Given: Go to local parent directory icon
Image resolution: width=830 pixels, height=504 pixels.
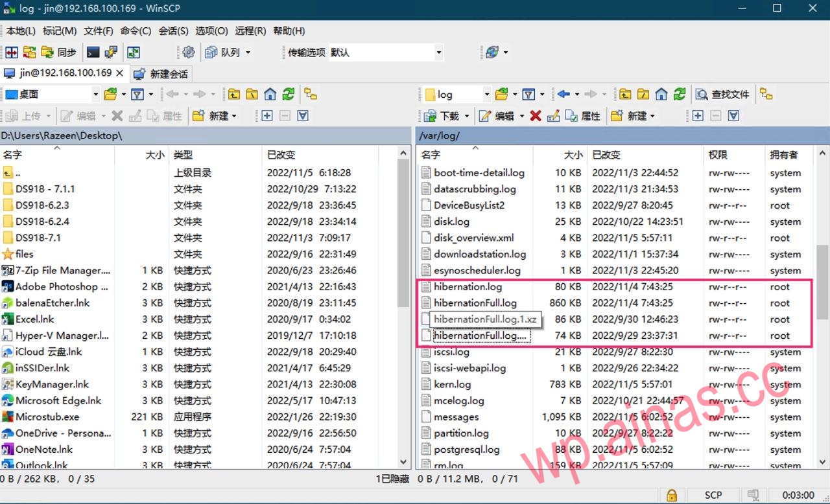Looking at the screenshot, I should [233, 95].
